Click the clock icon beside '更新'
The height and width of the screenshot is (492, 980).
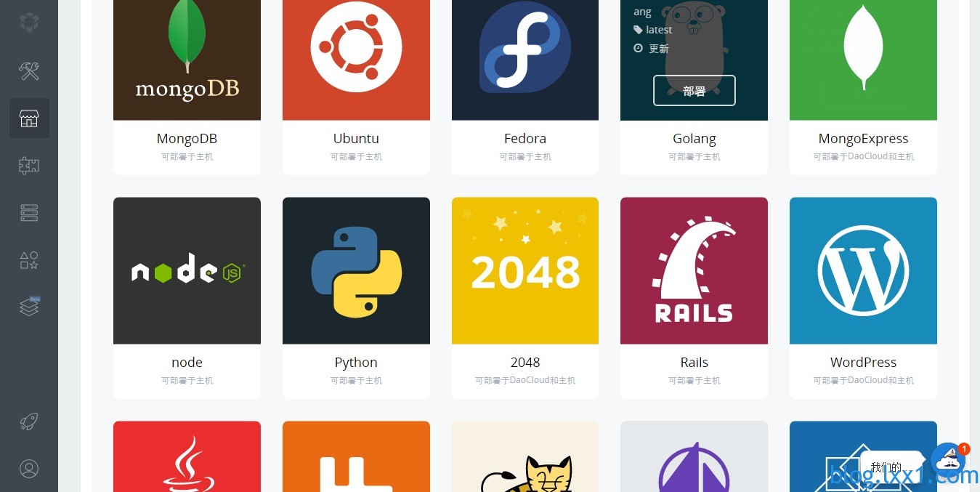point(638,48)
